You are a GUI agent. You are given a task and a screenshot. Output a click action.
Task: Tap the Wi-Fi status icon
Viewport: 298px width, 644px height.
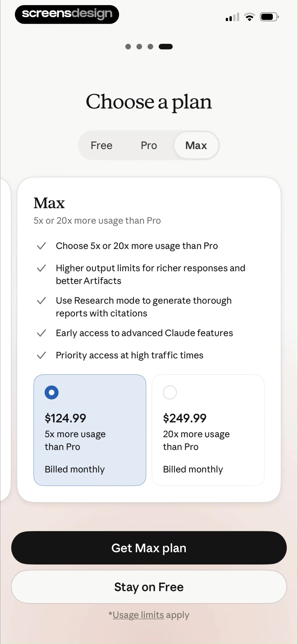point(249,17)
